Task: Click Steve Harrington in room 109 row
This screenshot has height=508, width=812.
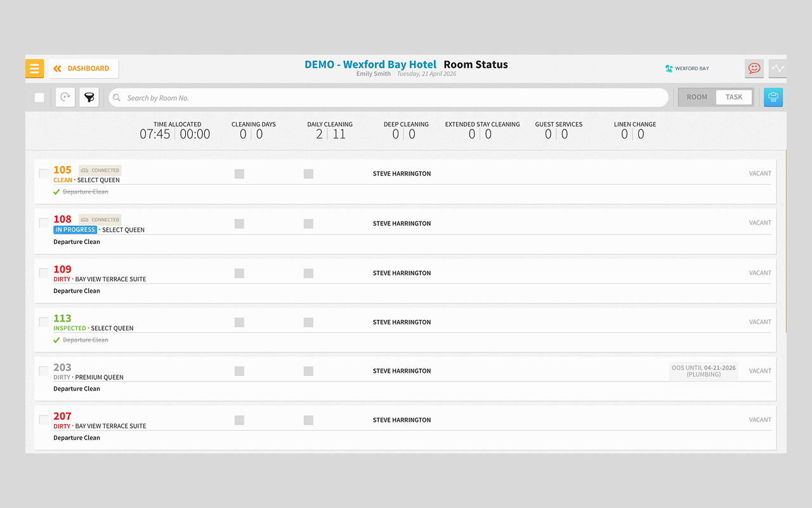Action: click(x=402, y=273)
